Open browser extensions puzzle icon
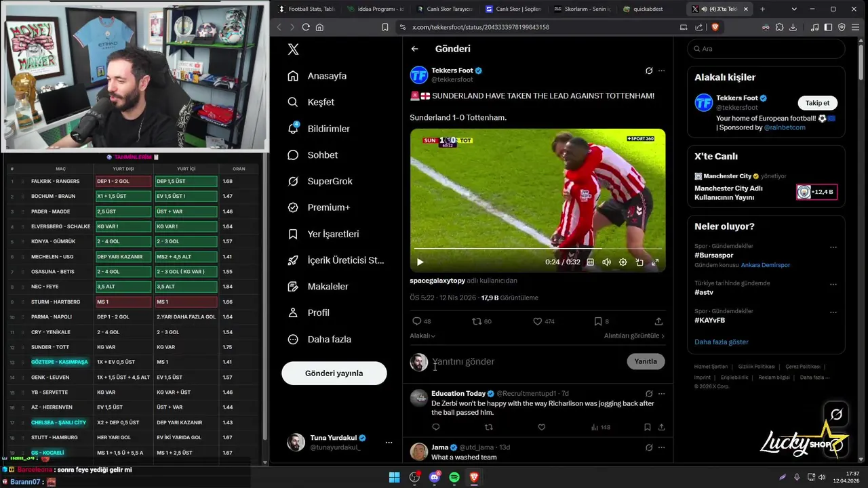 (779, 27)
